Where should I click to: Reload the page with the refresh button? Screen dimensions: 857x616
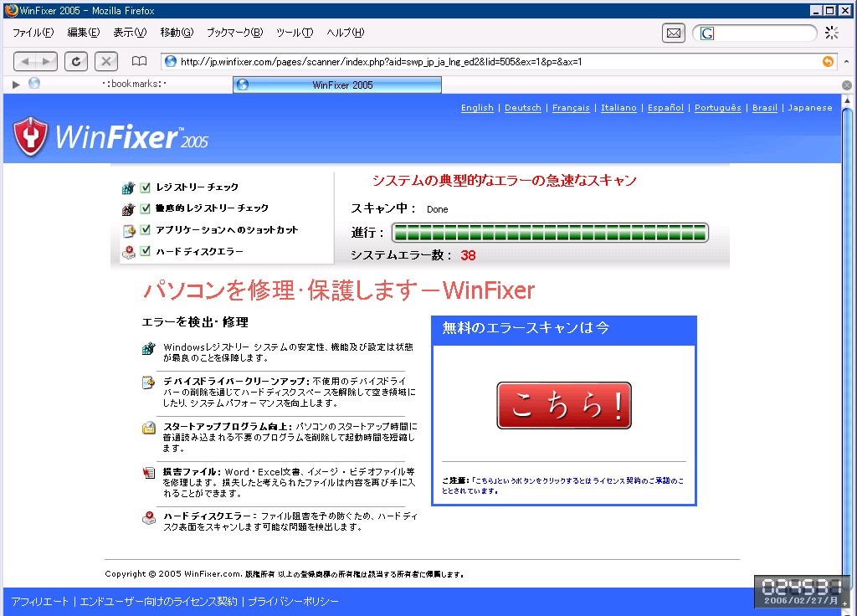coord(76,61)
